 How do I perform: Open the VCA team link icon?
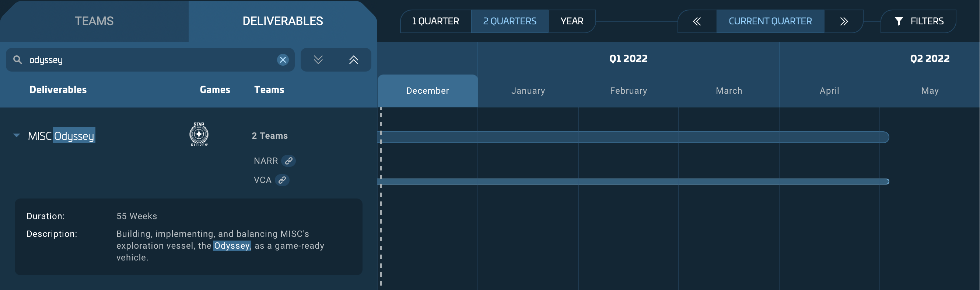tap(282, 180)
